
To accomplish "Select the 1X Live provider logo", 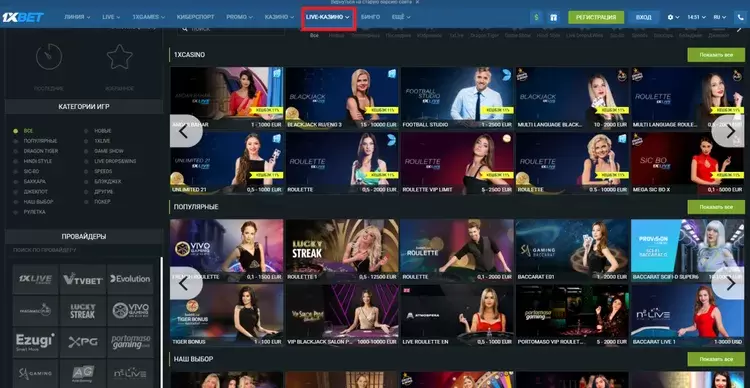I will tap(35, 279).
